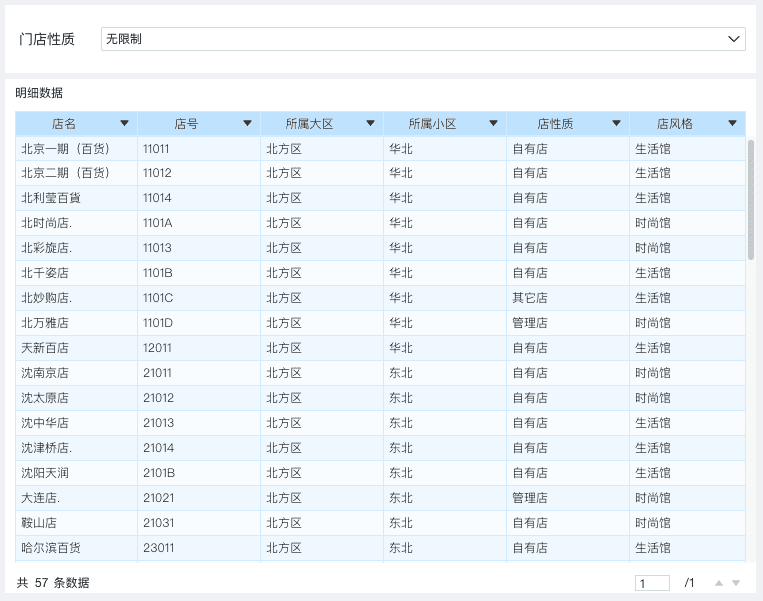Screen dimensions: 763x601
Task: Click the 店性质 column header text
Action: click(x=555, y=124)
